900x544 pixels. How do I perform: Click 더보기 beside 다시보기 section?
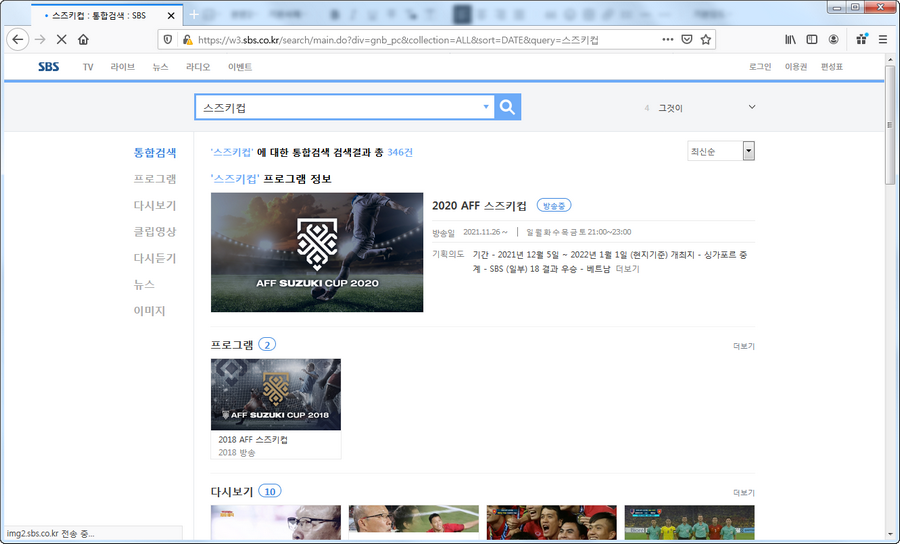click(x=744, y=493)
